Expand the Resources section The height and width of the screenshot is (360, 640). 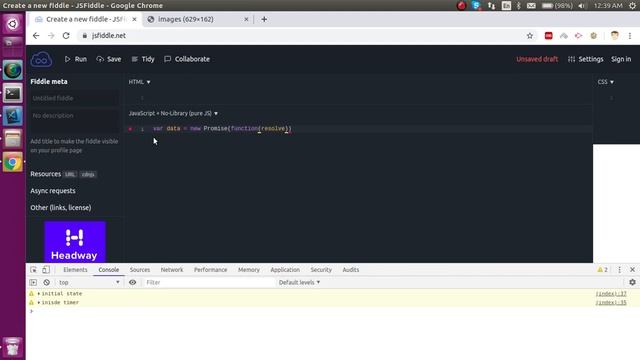tap(45, 174)
